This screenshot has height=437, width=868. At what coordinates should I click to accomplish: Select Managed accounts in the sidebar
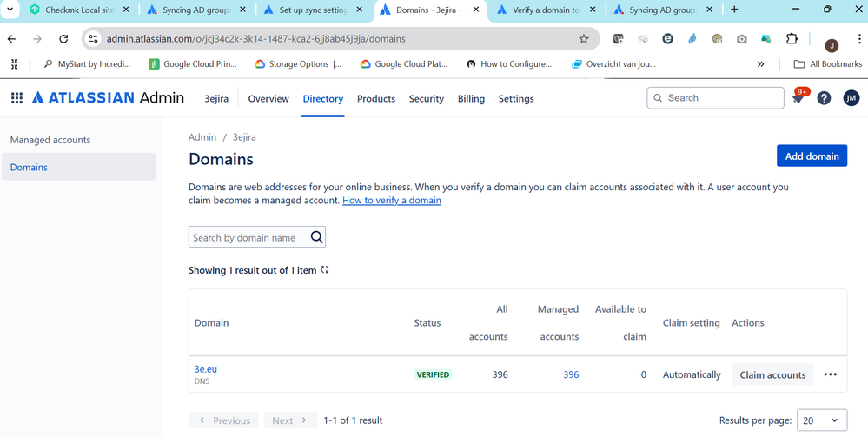(78, 140)
